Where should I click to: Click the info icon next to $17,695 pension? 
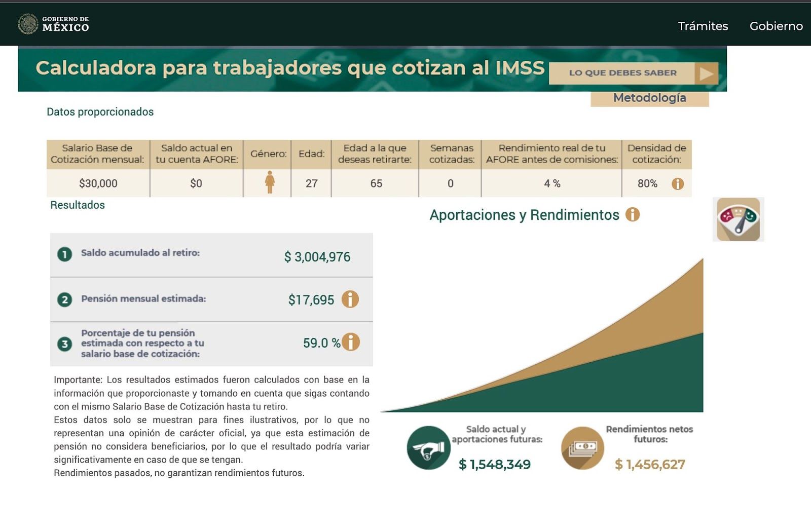coord(350,299)
